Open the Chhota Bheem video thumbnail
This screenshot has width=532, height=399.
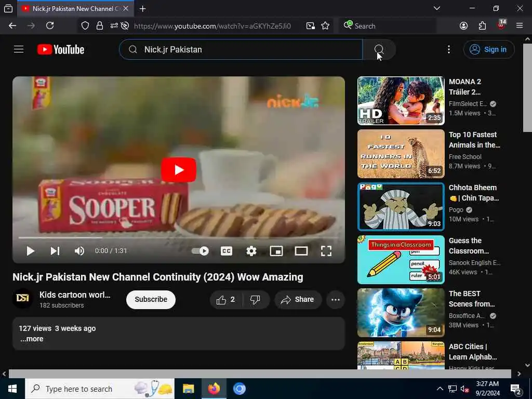pyautogui.click(x=401, y=207)
